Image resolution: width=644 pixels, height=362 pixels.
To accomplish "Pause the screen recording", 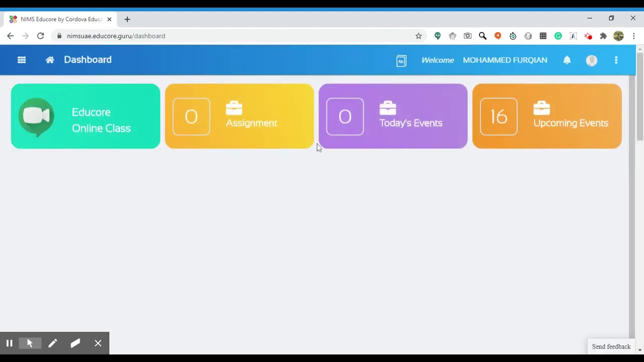I will tap(9, 343).
